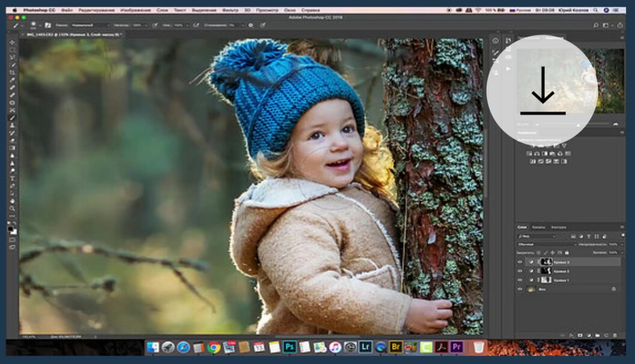Select the Rectangular Marquee tool
This screenshot has height=364, width=635.
tap(12, 50)
